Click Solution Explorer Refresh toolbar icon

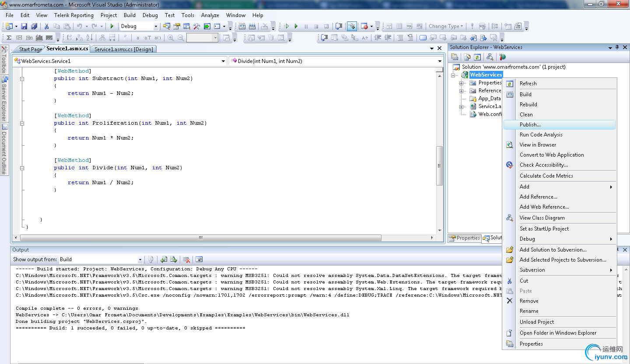(477, 57)
